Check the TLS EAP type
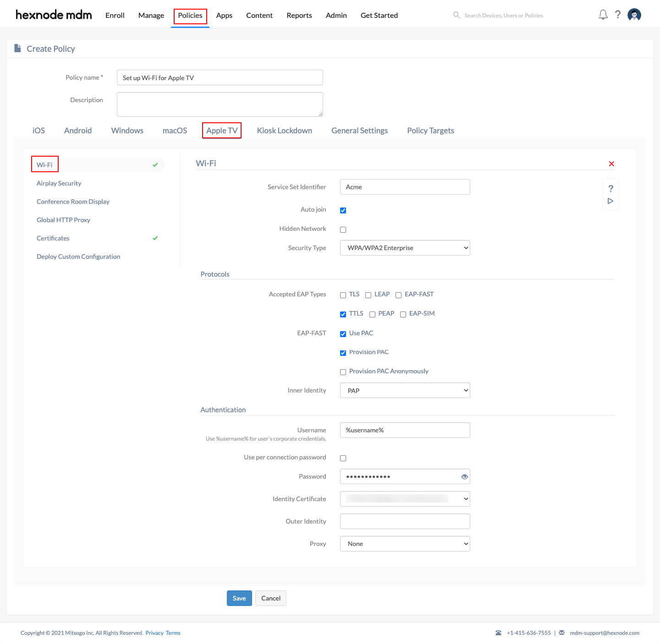 pos(343,295)
